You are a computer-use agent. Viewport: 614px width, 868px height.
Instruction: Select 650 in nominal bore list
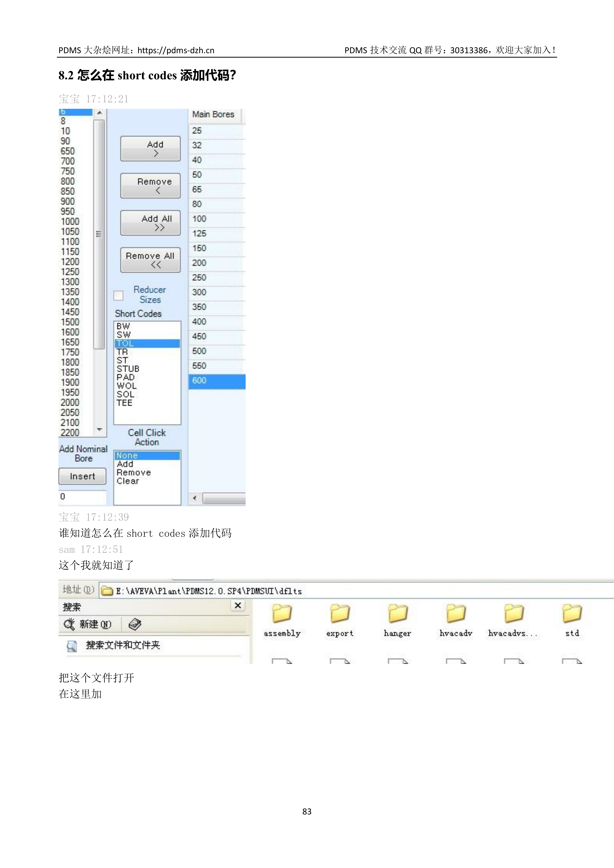pos(76,151)
